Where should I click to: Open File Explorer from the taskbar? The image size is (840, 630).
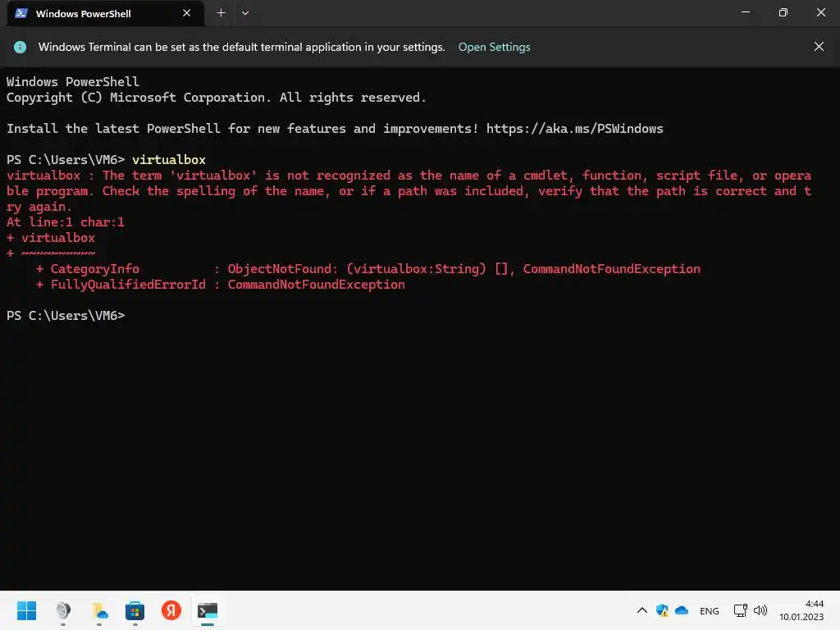tap(99, 610)
